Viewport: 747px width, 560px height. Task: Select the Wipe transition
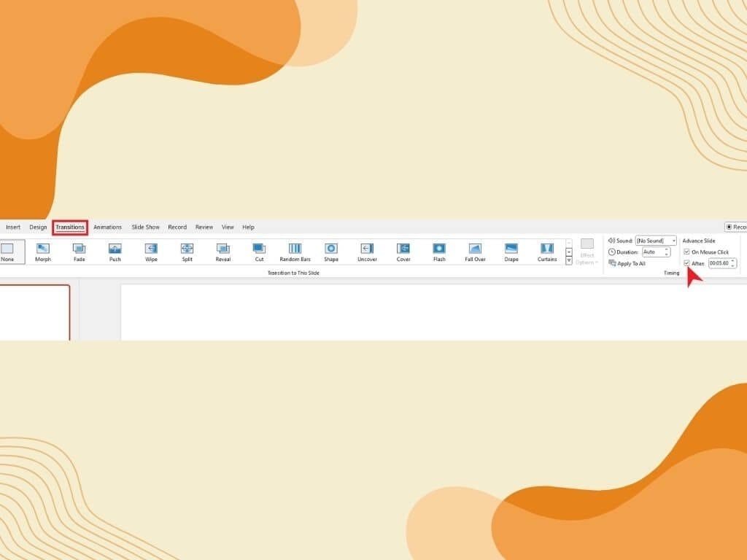click(x=150, y=252)
